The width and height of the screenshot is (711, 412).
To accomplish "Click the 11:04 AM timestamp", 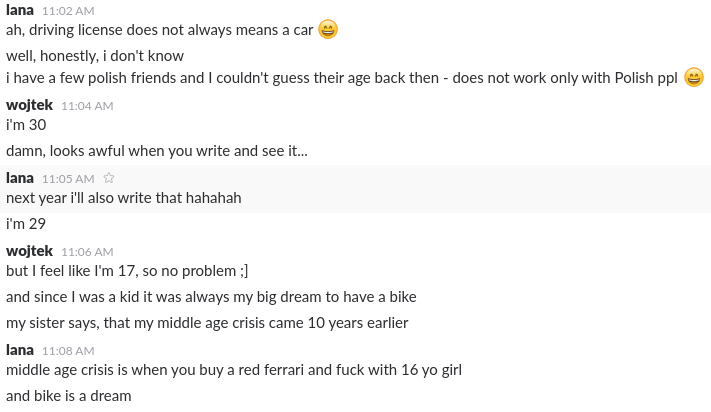I will 87,106.
